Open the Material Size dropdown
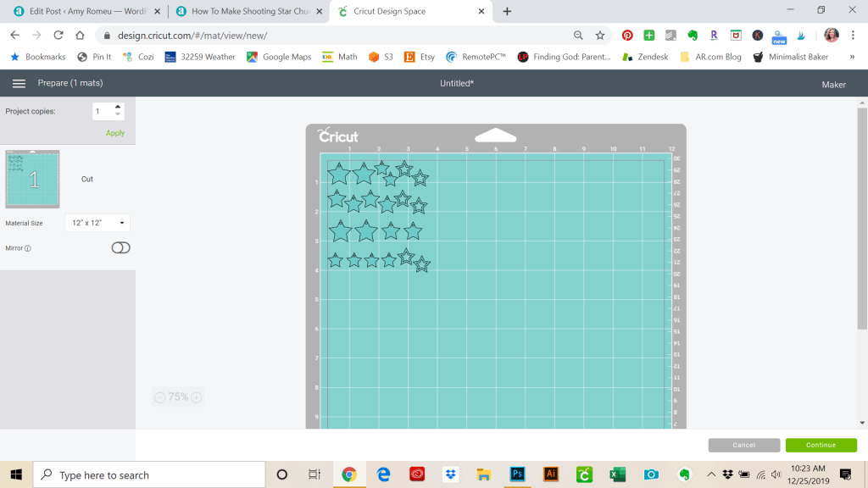 click(x=97, y=223)
